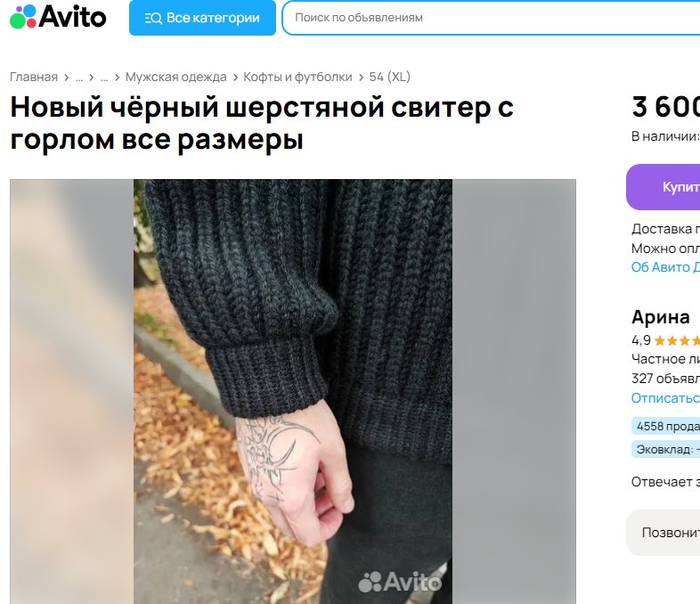Expand second collapsed breadcrumb ellipsis

pos(104,78)
